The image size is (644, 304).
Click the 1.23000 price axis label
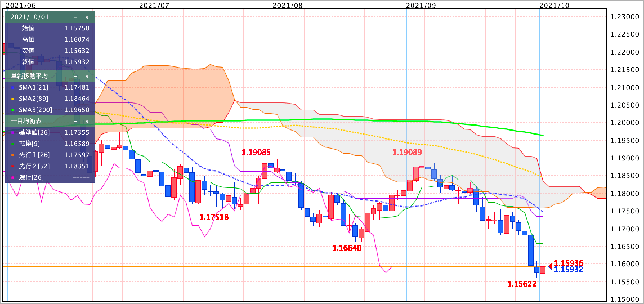624,17
